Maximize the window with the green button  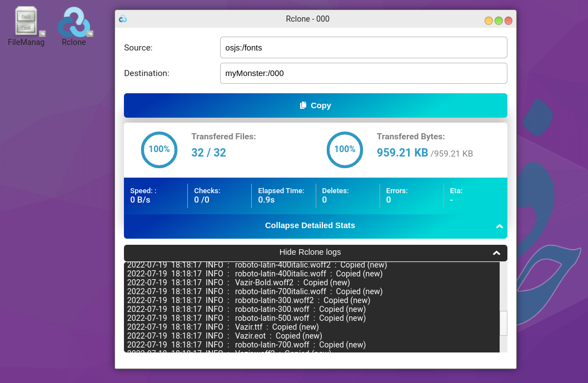point(499,21)
